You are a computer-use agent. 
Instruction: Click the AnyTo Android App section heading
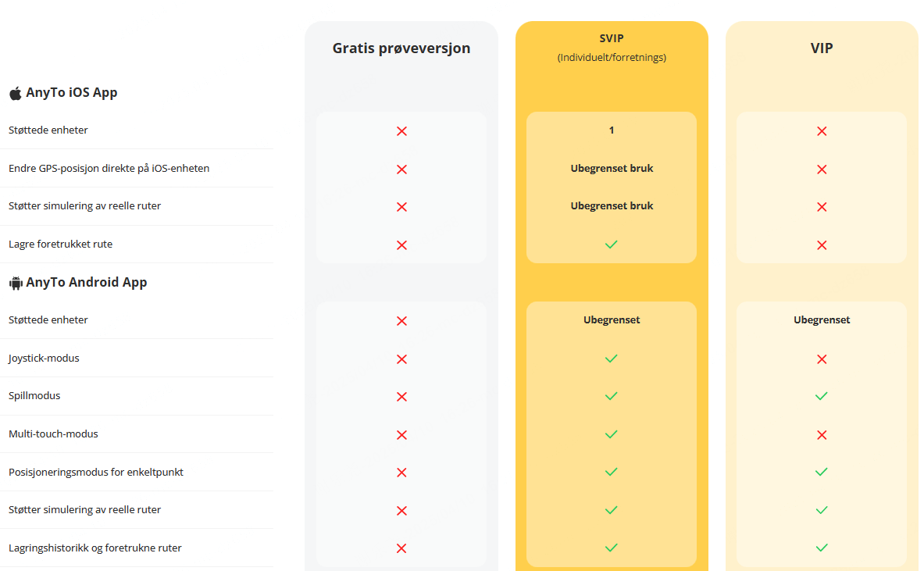pyautogui.click(x=86, y=282)
